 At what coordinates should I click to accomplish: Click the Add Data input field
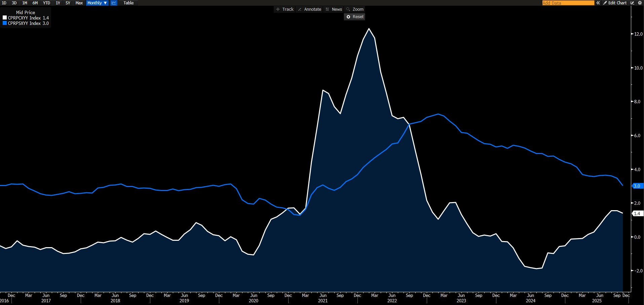(568, 3)
